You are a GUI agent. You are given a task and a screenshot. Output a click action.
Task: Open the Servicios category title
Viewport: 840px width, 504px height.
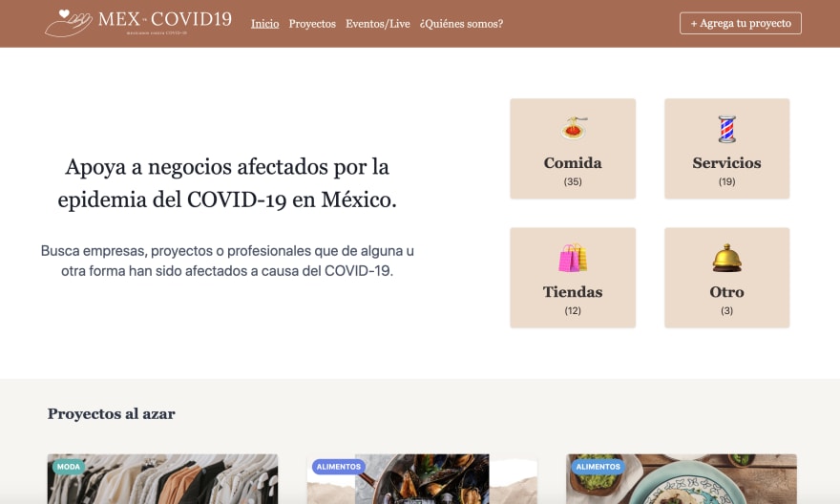727,163
